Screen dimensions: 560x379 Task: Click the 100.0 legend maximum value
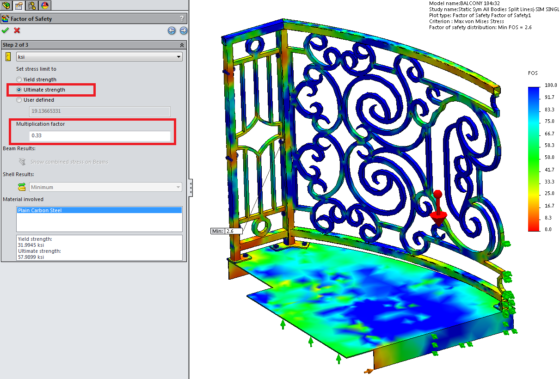coord(551,85)
